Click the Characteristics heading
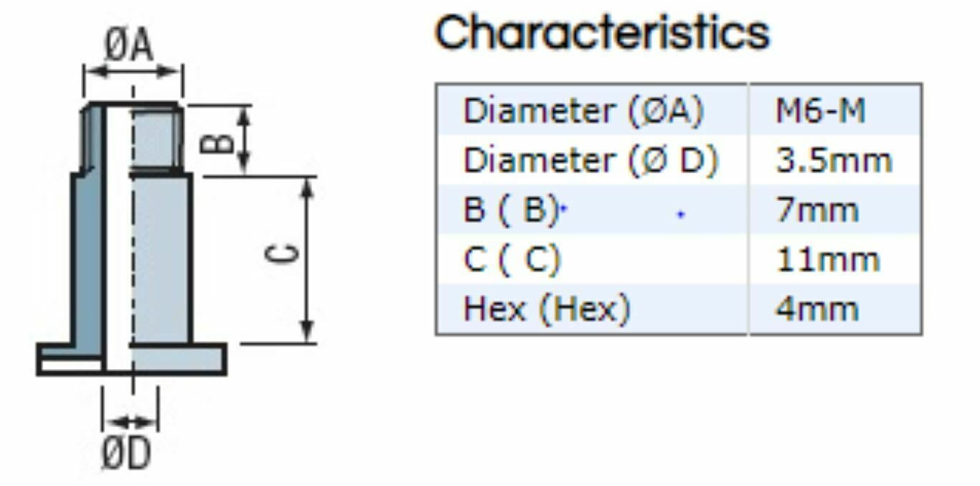980x486 pixels. (x=602, y=32)
